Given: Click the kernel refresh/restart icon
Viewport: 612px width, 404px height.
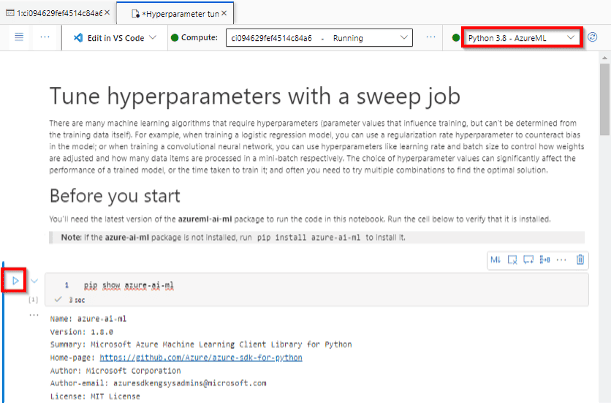Looking at the screenshot, I should [x=592, y=37].
